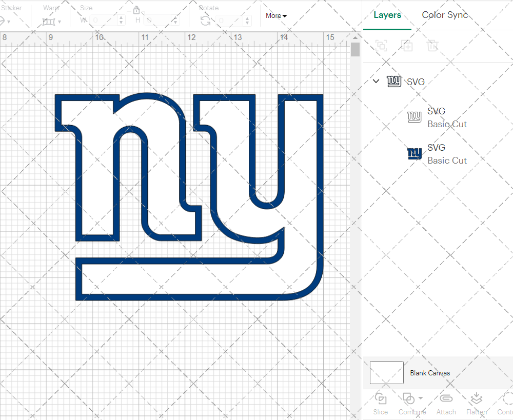Click the Slice tool icon
Image resolution: width=513 pixels, height=420 pixels.
(x=380, y=398)
